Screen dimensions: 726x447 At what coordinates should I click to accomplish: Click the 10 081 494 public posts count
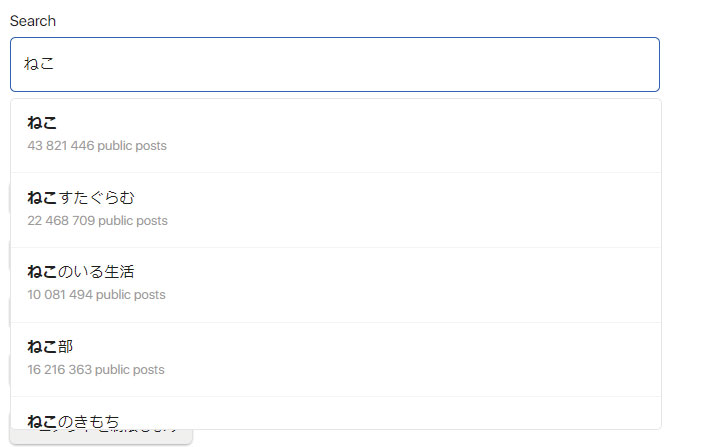pos(97,295)
